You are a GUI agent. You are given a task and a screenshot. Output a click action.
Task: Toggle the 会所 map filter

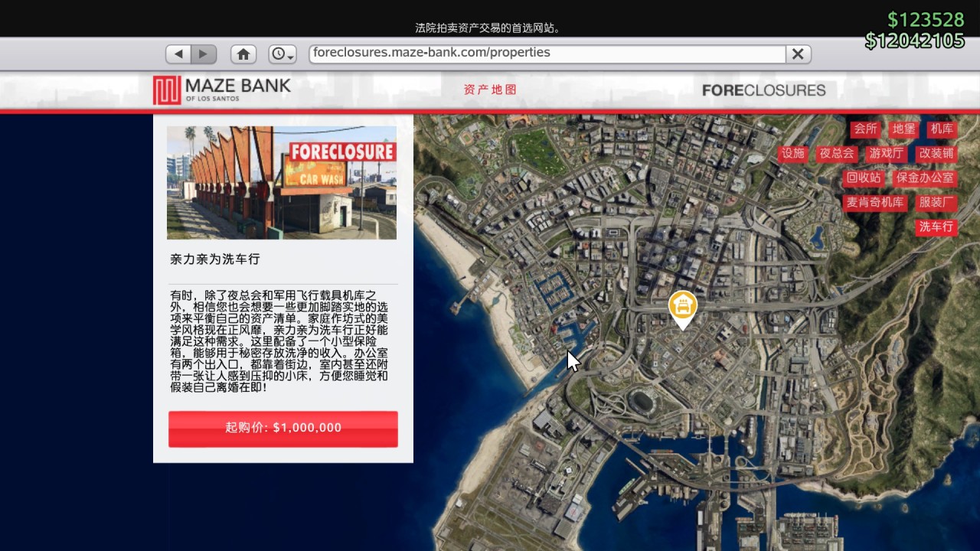866,129
